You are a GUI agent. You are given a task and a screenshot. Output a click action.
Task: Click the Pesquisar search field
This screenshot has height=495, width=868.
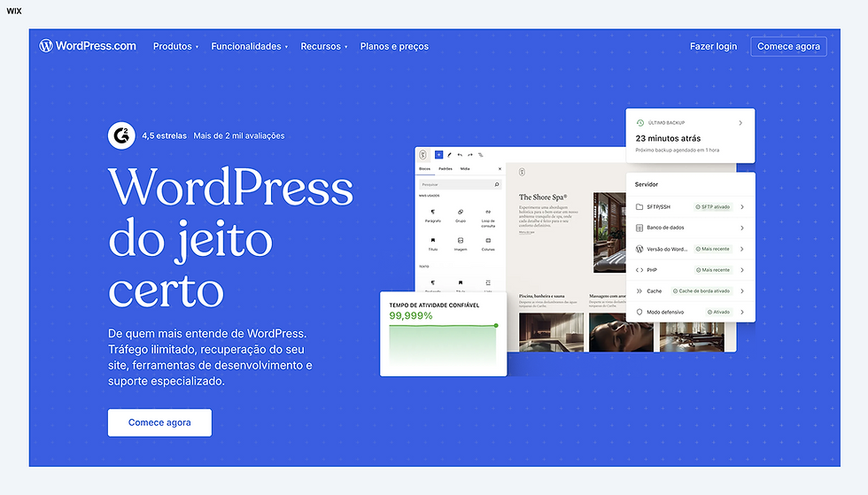460,184
